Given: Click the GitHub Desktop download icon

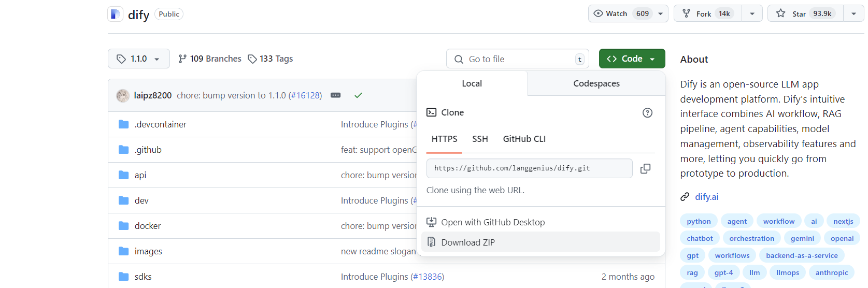Looking at the screenshot, I should [431, 222].
